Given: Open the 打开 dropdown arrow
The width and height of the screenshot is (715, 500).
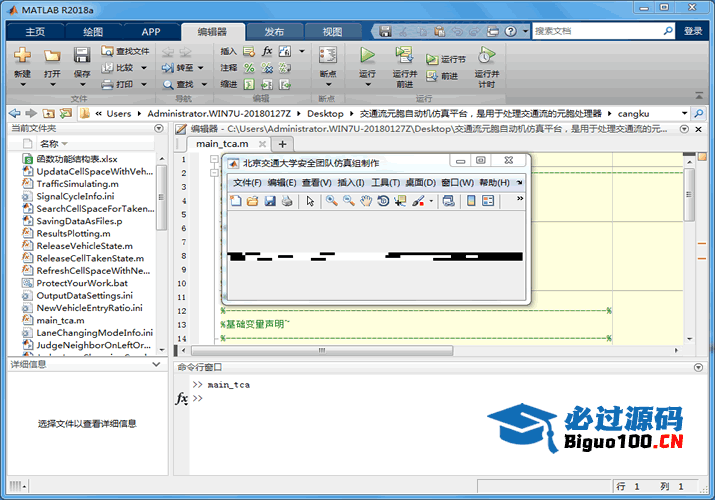Looking at the screenshot, I should (x=52, y=85).
